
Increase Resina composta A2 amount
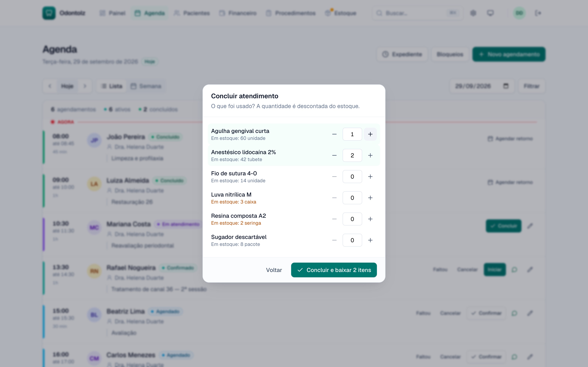tap(370, 219)
